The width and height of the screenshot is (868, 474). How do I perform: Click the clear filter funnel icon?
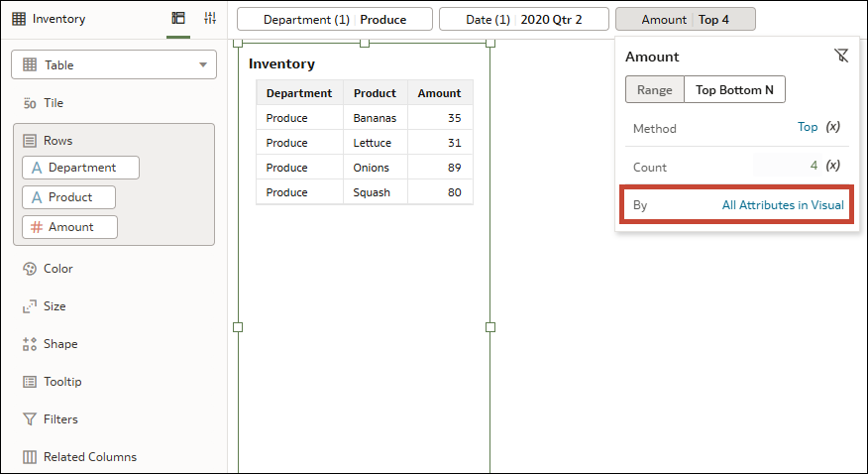[x=840, y=57]
